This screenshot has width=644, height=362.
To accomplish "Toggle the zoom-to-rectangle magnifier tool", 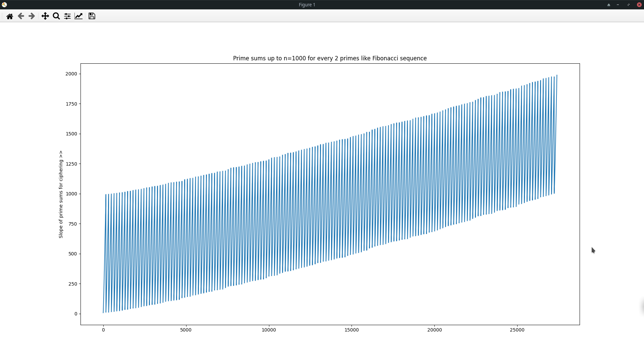I will 56,16.
